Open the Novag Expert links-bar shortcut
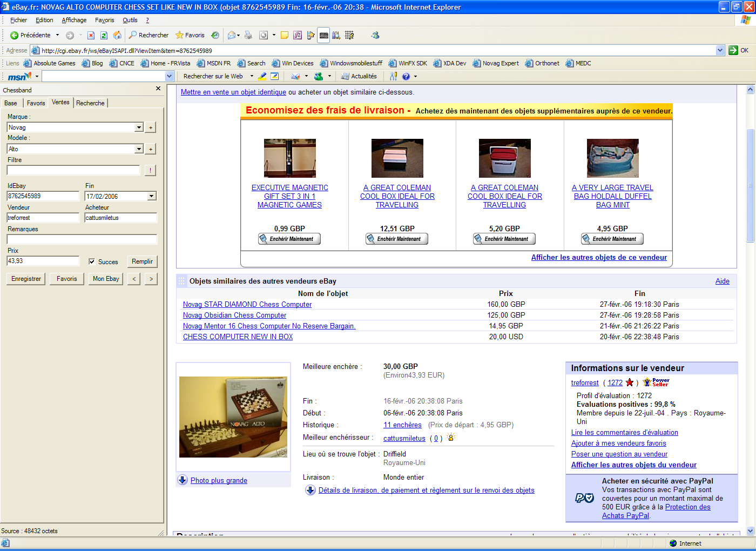Image resolution: width=756 pixels, height=551 pixels. click(496, 63)
